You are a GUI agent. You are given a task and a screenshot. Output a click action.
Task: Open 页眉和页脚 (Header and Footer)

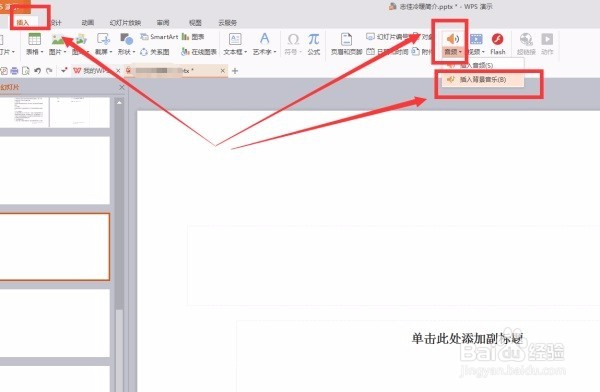point(347,44)
